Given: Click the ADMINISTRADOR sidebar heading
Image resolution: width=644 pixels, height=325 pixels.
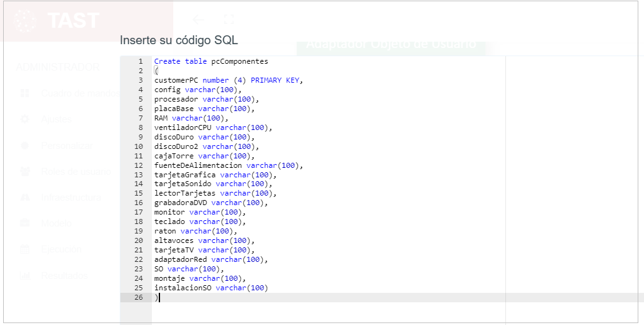Looking at the screenshot, I should point(58,67).
